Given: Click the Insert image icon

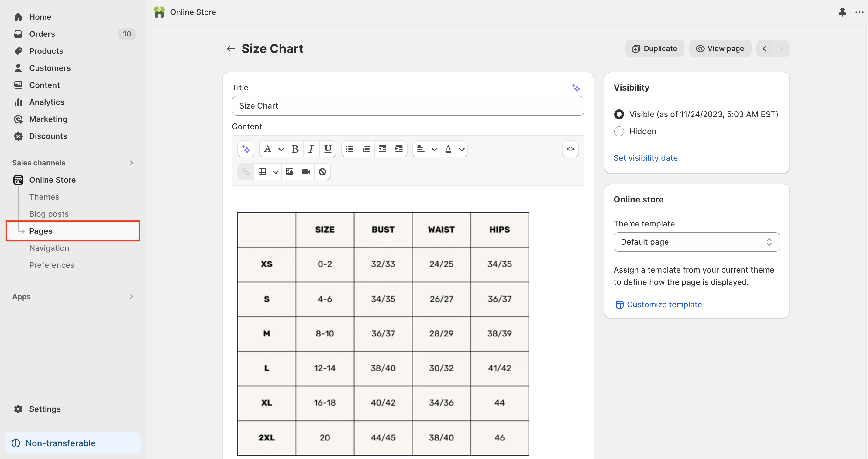Looking at the screenshot, I should coord(289,172).
